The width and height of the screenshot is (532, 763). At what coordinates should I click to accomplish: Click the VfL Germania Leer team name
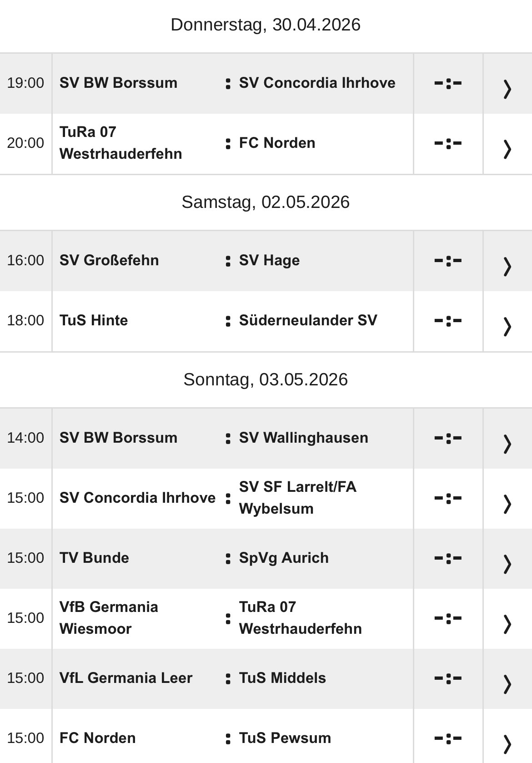[126, 678]
